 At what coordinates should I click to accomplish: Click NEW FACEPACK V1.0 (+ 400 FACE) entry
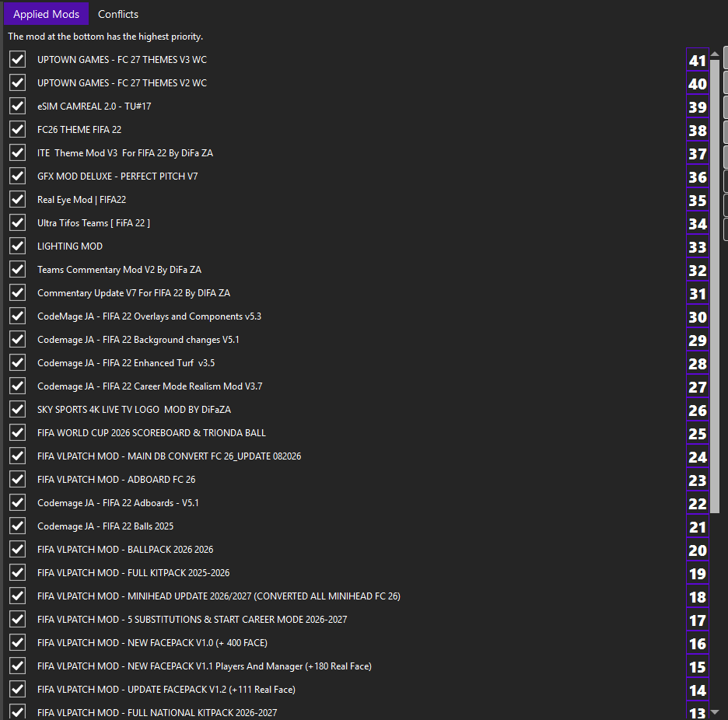pyautogui.click(x=152, y=642)
